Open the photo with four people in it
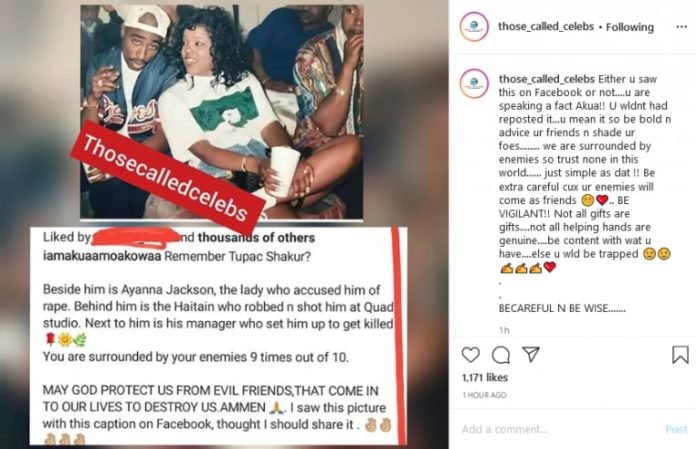This screenshot has height=449, width=696. click(x=221, y=111)
